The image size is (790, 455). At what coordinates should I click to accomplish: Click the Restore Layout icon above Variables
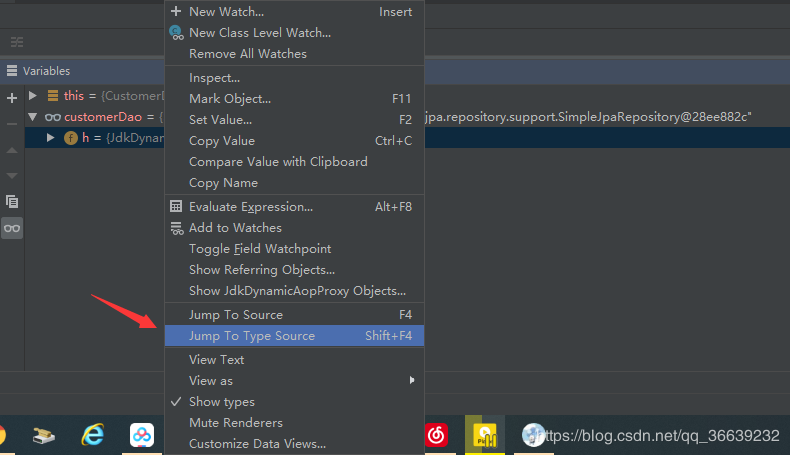(x=17, y=42)
